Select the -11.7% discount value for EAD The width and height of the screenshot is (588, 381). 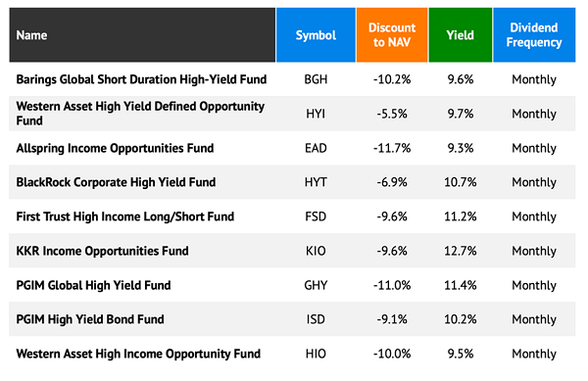392,148
